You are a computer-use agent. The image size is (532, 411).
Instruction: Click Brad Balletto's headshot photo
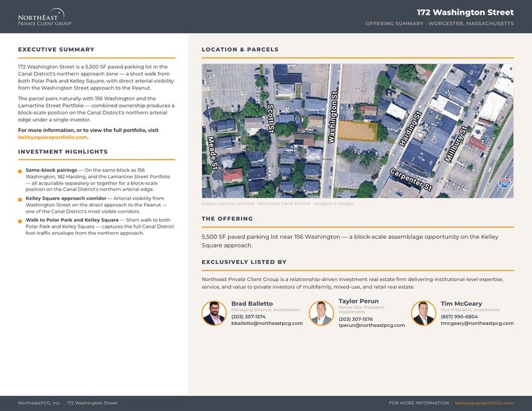click(214, 313)
